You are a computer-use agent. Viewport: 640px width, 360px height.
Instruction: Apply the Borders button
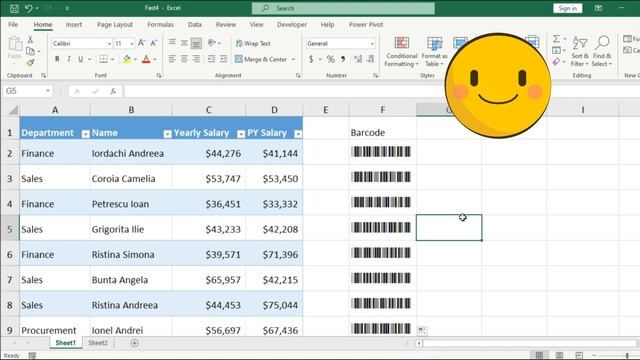coord(104,59)
